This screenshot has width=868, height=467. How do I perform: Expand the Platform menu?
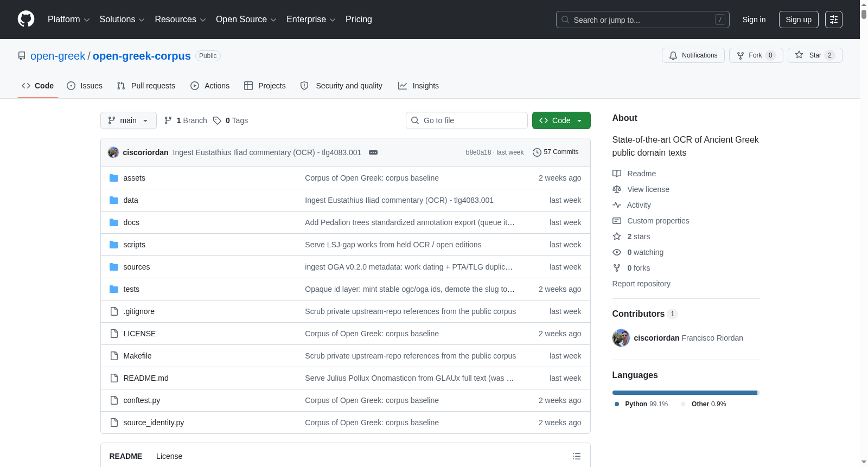[x=68, y=20]
